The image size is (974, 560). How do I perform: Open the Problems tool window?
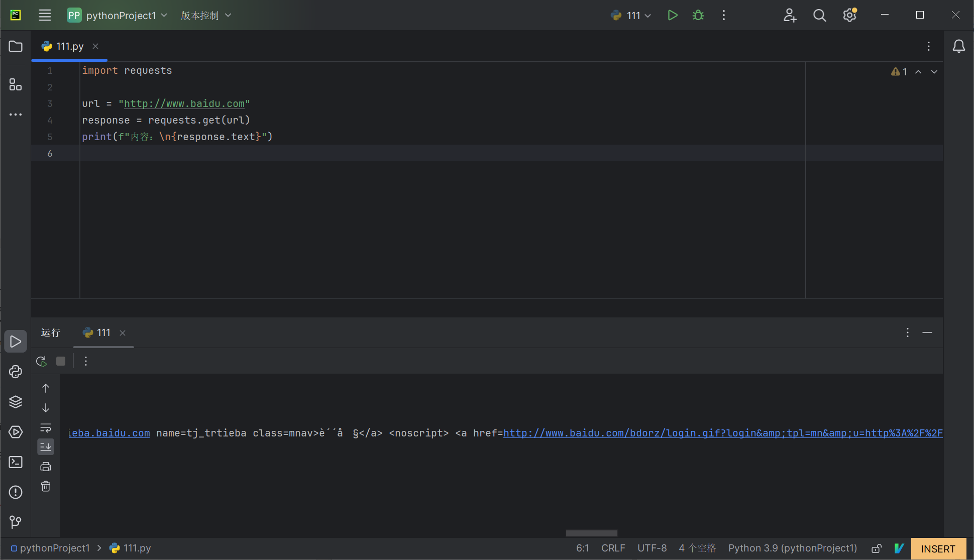point(16,492)
